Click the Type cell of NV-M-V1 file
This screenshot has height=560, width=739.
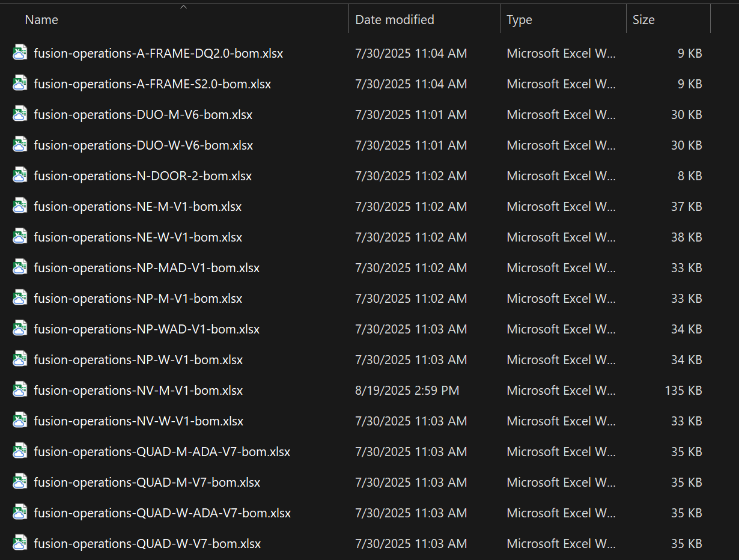(x=561, y=390)
